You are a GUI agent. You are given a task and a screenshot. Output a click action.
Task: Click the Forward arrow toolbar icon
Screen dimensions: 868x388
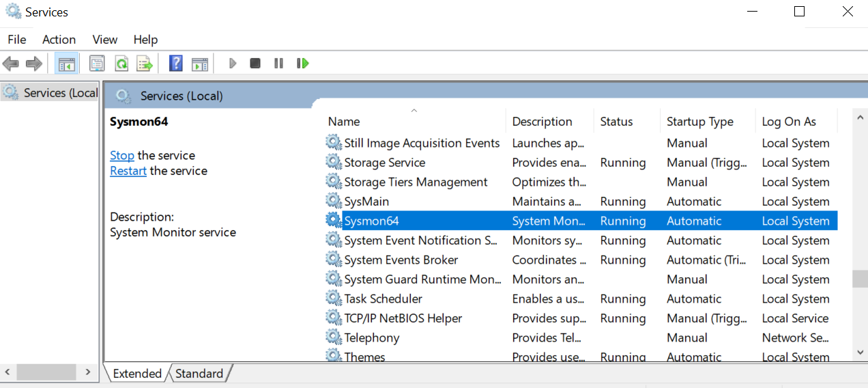pyautogui.click(x=34, y=64)
